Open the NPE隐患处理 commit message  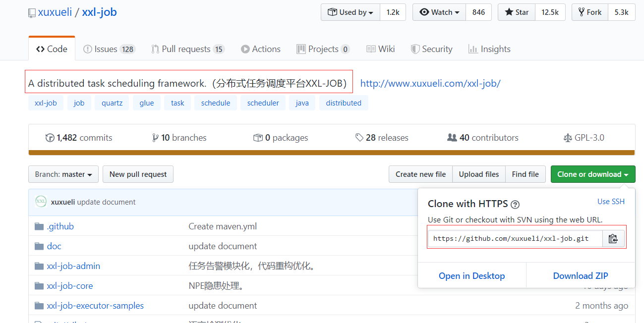click(216, 286)
